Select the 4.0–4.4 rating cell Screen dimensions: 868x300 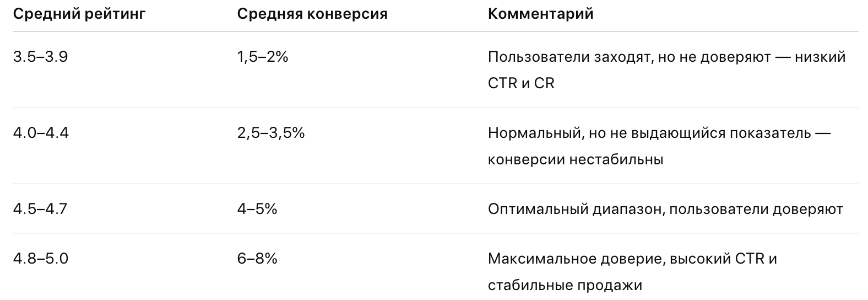(x=41, y=133)
